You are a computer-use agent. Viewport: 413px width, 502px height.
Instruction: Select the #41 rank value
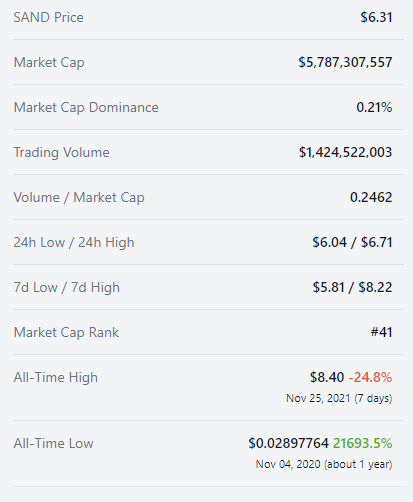pyautogui.click(x=381, y=332)
